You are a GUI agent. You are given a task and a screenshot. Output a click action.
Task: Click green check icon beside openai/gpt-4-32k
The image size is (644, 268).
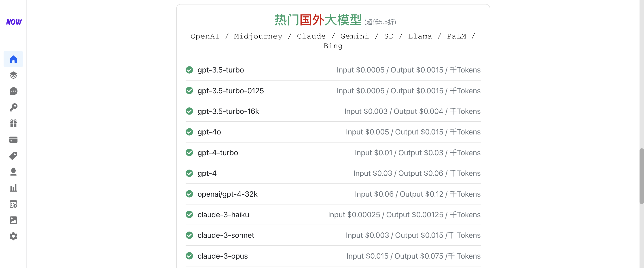coord(189,194)
